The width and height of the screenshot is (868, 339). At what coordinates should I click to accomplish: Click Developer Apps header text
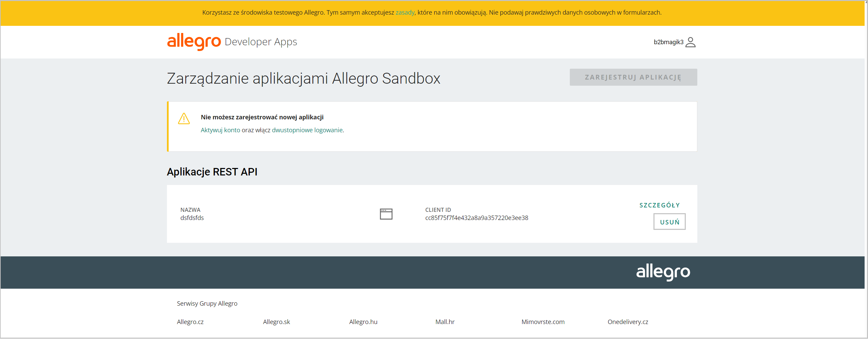(261, 42)
